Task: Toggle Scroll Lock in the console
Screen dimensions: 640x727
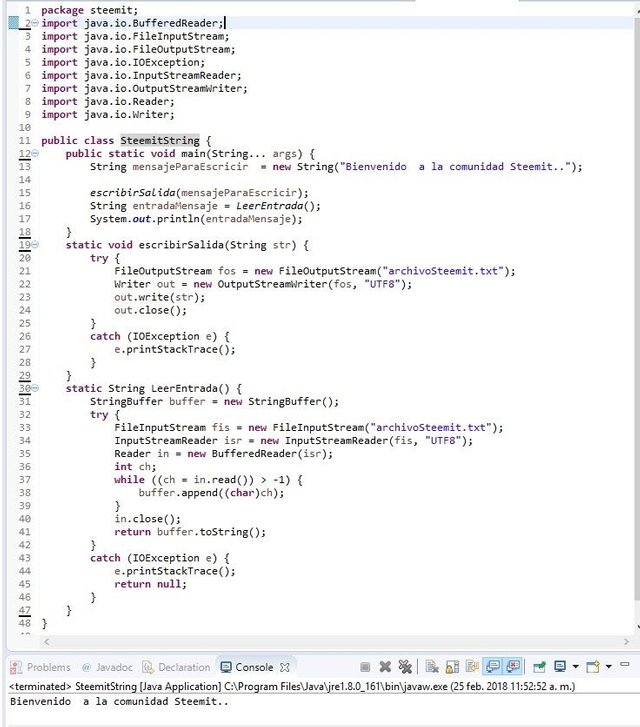Action: point(452,667)
